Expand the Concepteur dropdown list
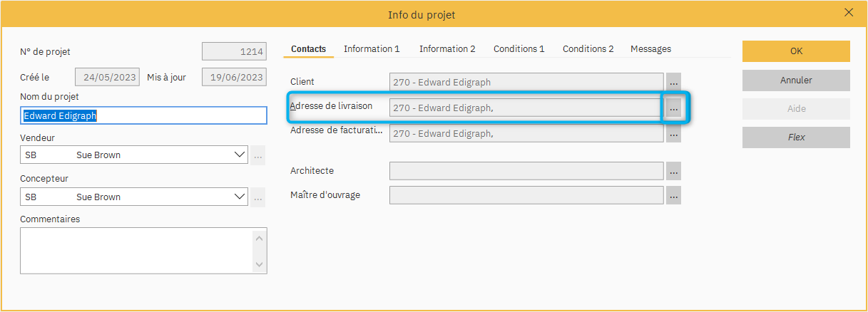The height and width of the screenshot is (312, 868). [239, 197]
